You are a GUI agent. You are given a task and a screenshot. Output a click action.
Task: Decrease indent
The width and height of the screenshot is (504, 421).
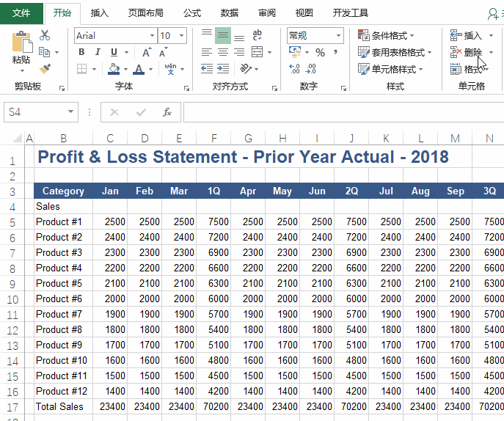coord(207,68)
